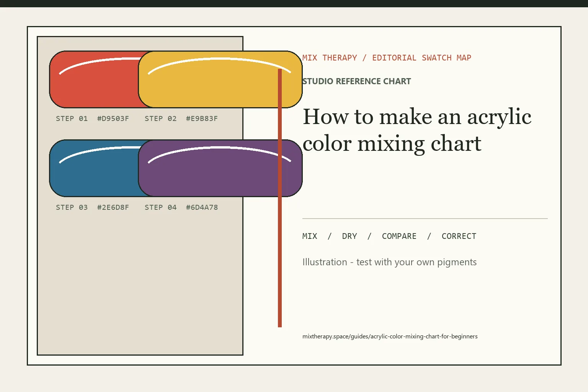
Task: Click the word 'DRY' in the steps line
Action: [x=350, y=236]
